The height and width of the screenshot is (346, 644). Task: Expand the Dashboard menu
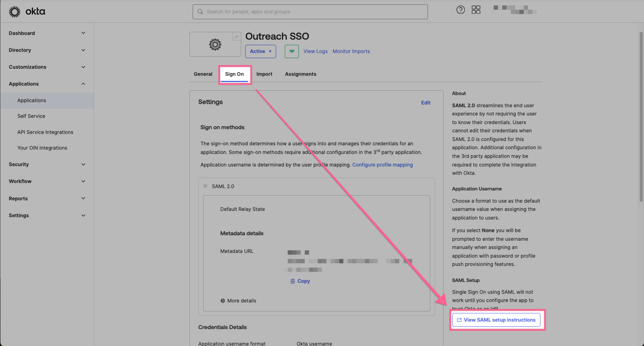point(47,33)
